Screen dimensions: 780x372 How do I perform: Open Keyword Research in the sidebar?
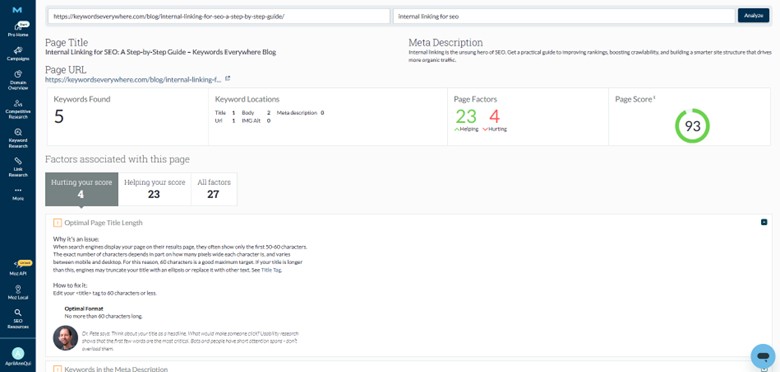click(17, 138)
